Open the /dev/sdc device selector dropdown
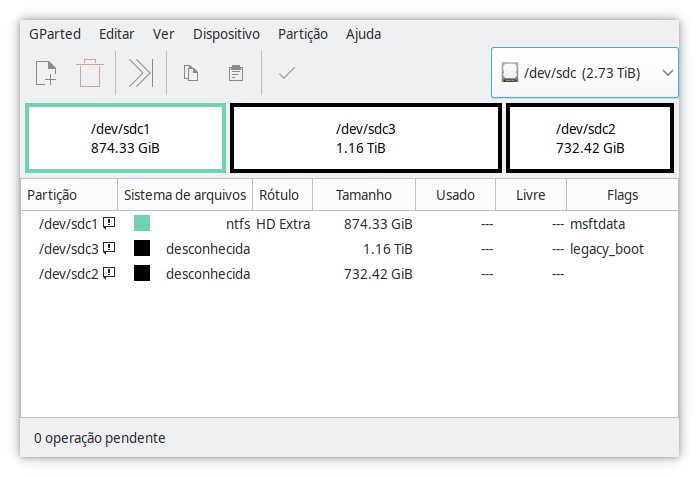Screen dimensions: 699x477 point(584,73)
